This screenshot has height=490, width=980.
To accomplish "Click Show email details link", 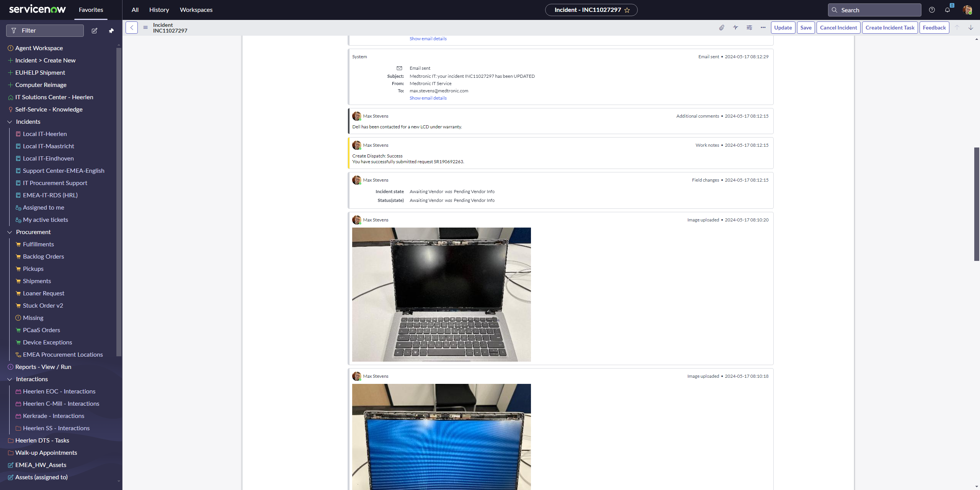I will click(428, 98).
